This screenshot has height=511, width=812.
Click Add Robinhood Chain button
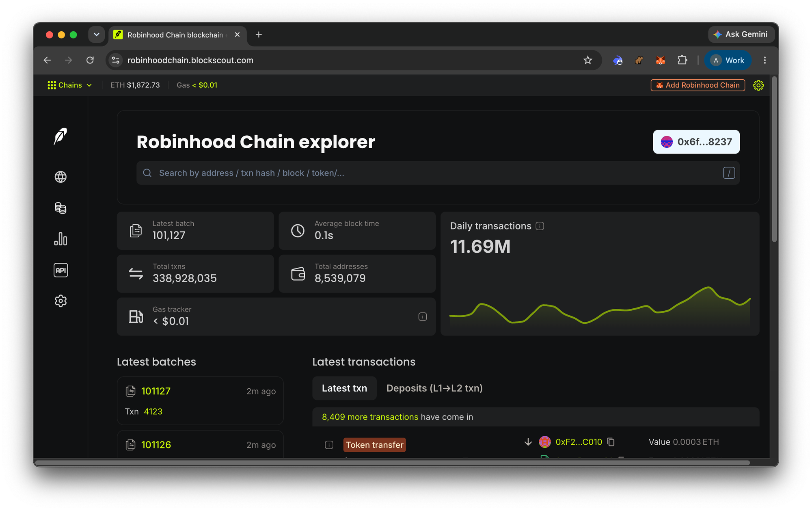[698, 85]
